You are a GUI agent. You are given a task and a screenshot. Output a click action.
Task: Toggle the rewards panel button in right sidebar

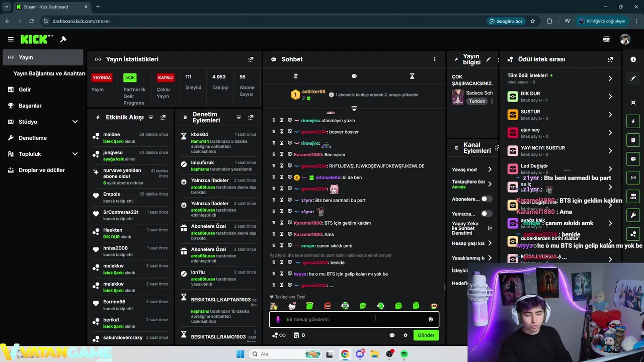point(633,234)
